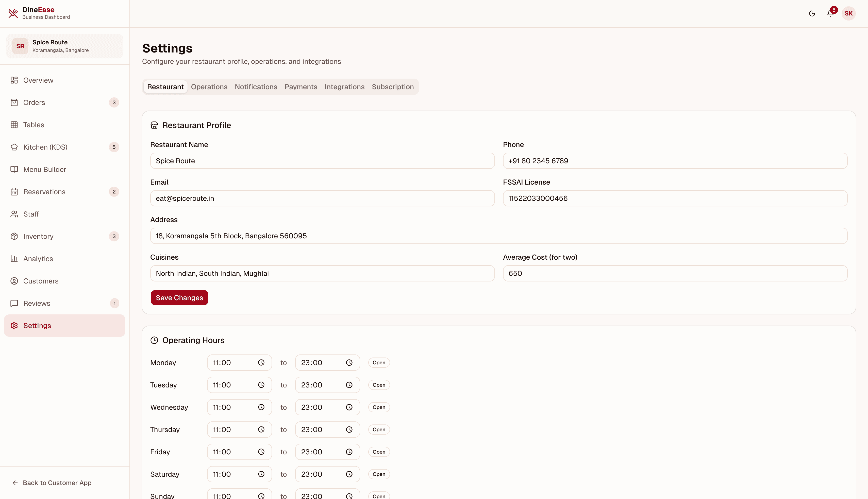The width and height of the screenshot is (868, 499).
Task: Toggle Friday's Open status
Action: click(x=379, y=452)
